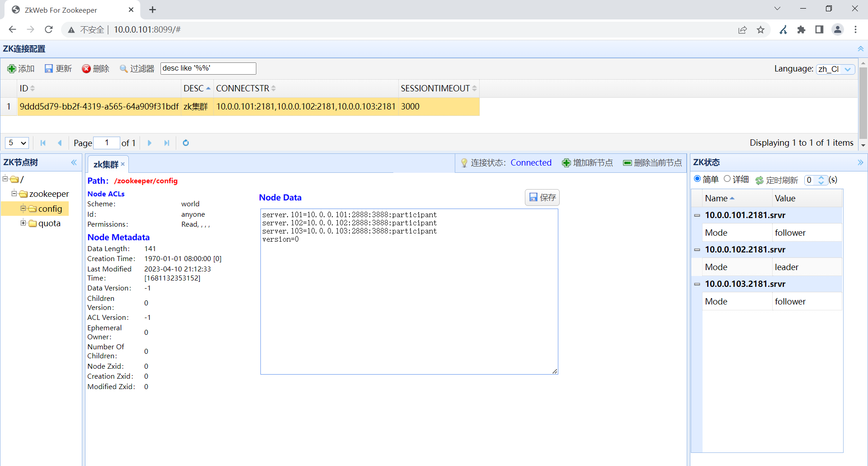Image resolution: width=868 pixels, height=466 pixels.
Task: Select the zk集群 connection row ID cell
Action: (99, 106)
